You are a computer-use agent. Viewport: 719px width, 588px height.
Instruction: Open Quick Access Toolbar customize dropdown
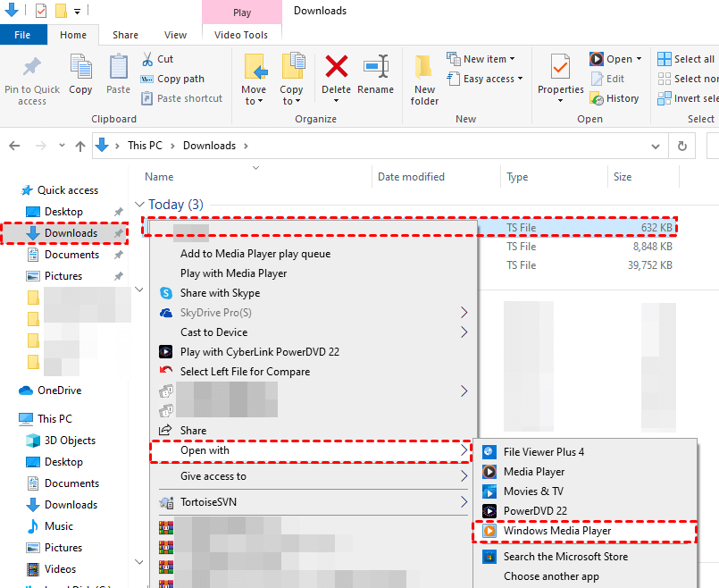(77, 11)
